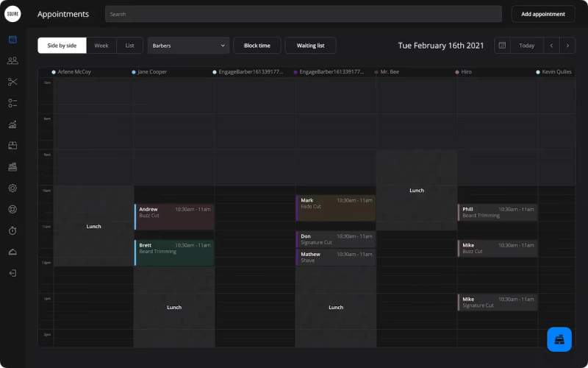The image size is (588, 368).
Task: Open Phill's Beard Trimming appointment
Action: click(498, 212)
